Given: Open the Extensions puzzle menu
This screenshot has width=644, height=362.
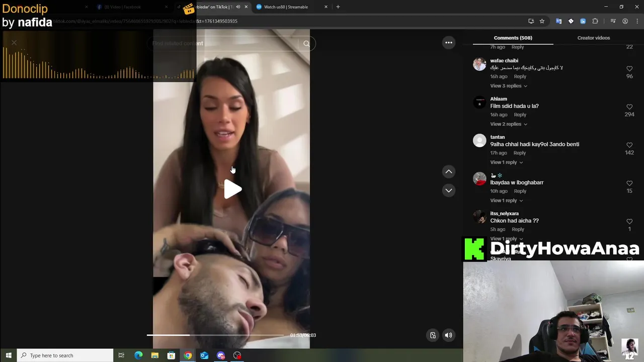Looking at the screenshot, I should [x=595, y=21].
